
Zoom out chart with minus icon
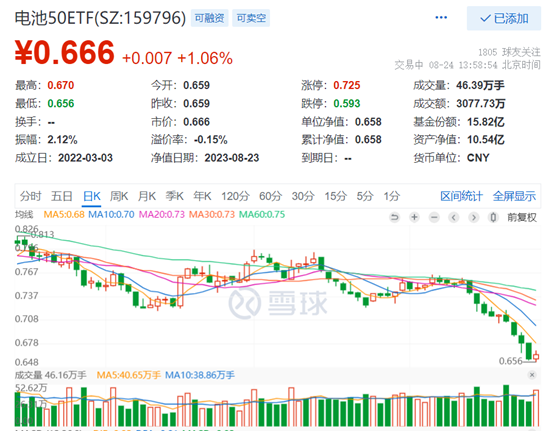coord(434,217)
